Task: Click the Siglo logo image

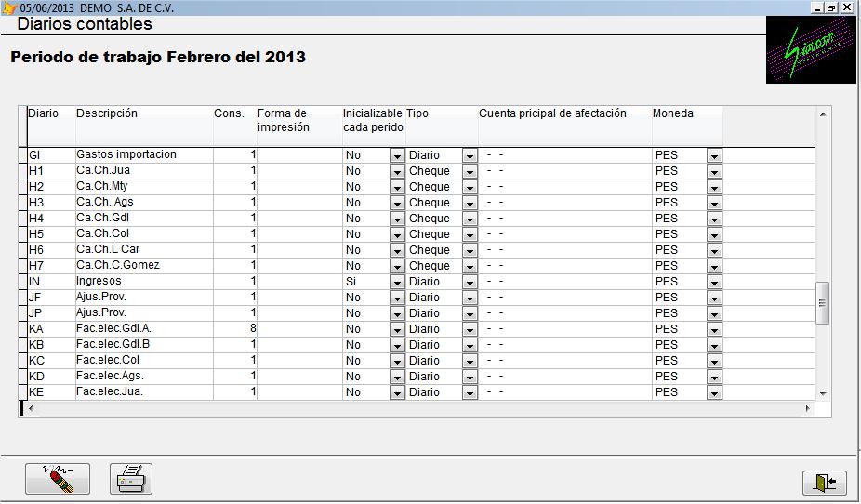Action: (810, 49)
